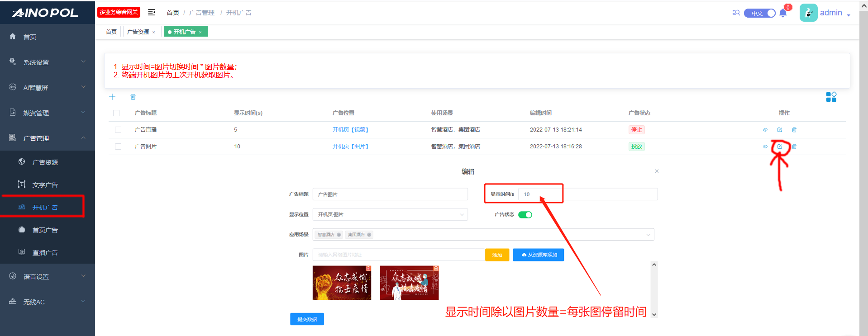Image resolution: width=868 pixels, height=336 pixels.
Task: Switch the 中文 language toggle
Action: (760, 13)
